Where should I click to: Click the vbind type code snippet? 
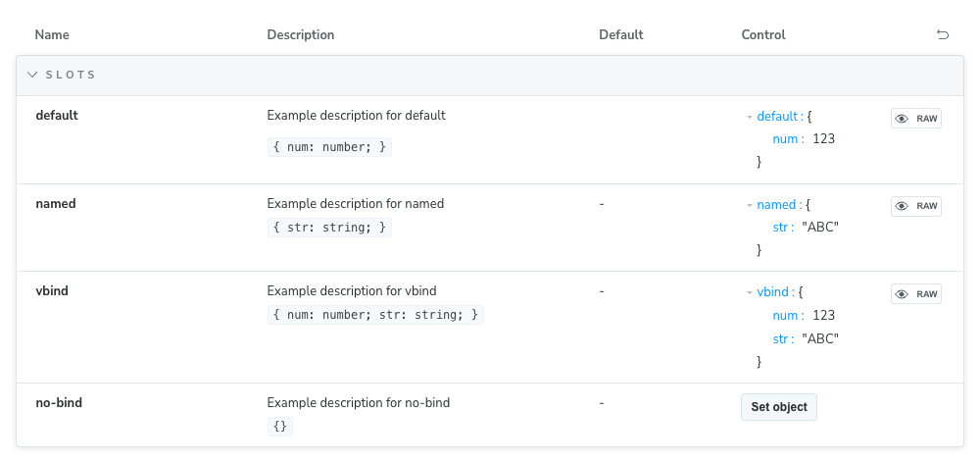pyautogui.click(x=375, y=315)
